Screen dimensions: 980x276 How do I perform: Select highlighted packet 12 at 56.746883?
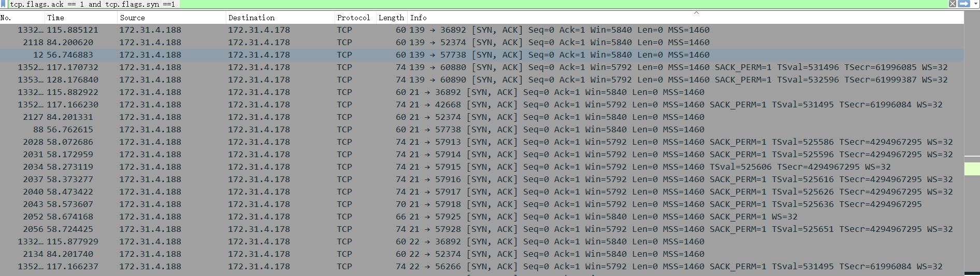click(482, 55)
